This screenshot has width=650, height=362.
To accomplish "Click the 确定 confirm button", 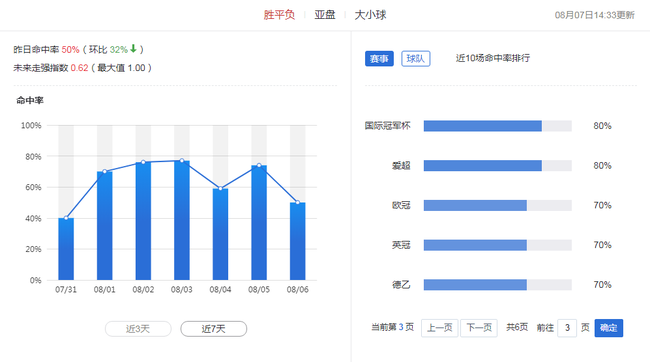I will tap(609, 328).
